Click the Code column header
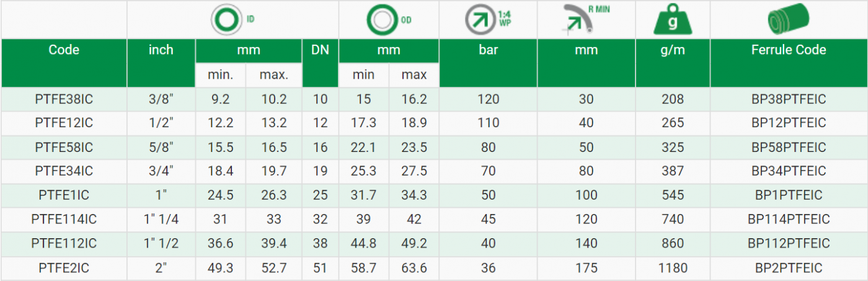Image resolution: width=868 pixels, height=281 pixels. pyautogui.click(x=64, y=50)
